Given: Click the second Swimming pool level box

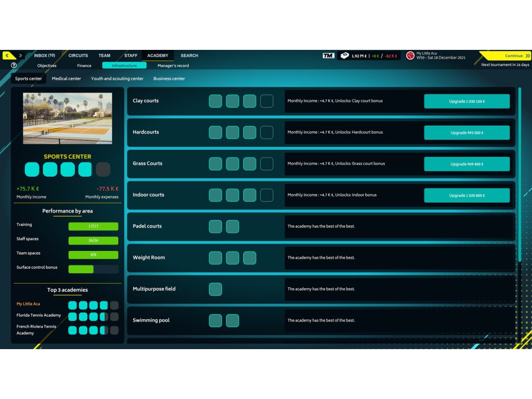Looking at the screenshot, I should click(232, 321).
